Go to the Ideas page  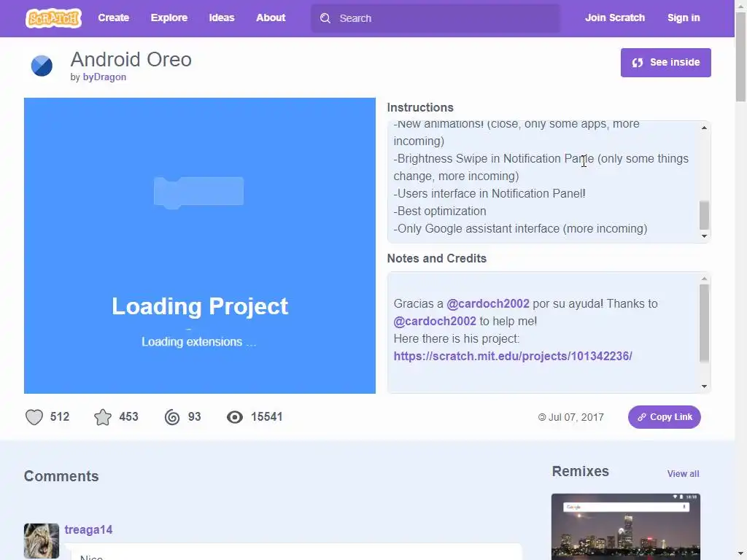tap(222, 17)
